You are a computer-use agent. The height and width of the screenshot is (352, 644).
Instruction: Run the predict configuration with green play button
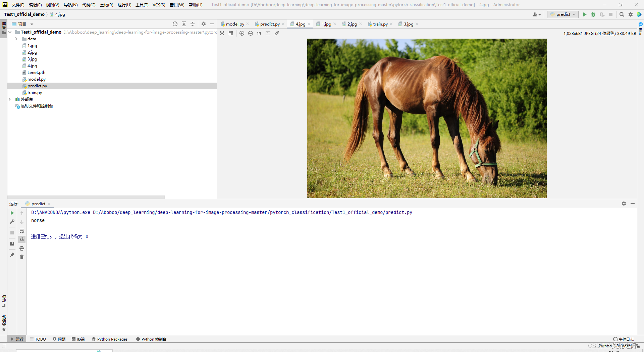coord(585,14)
